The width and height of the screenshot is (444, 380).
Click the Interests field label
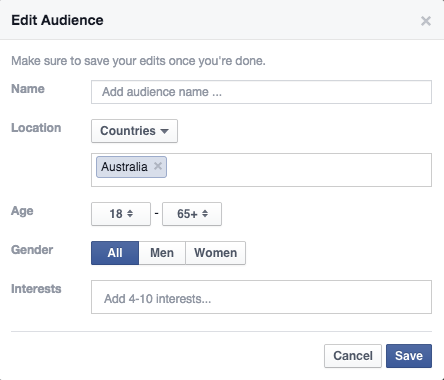click(36, 289)
